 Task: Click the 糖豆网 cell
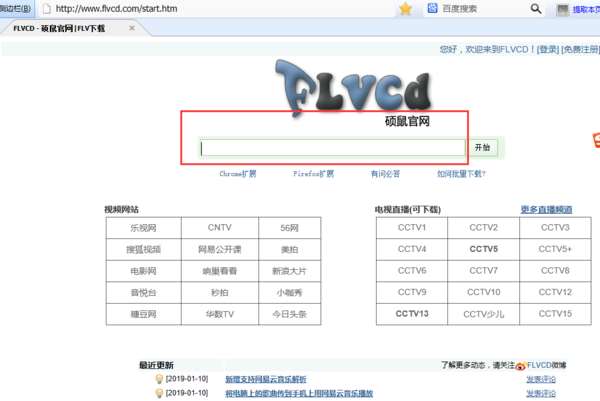[x=143, y=315]
